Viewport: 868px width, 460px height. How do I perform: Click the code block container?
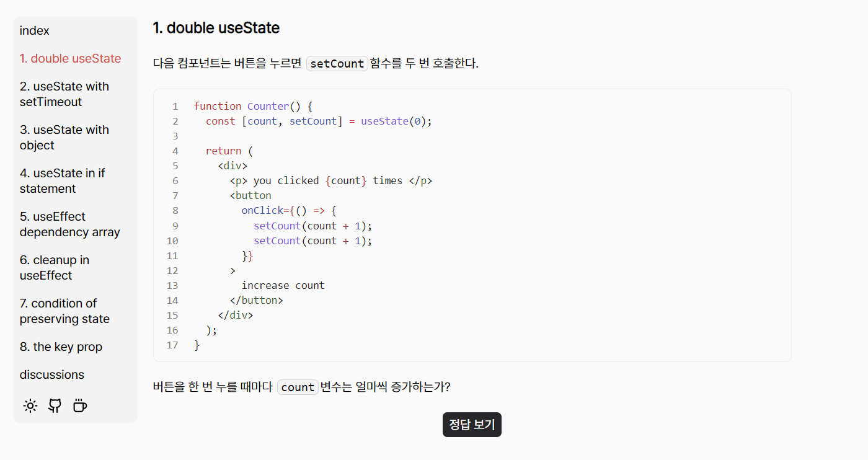coord(472,225)
